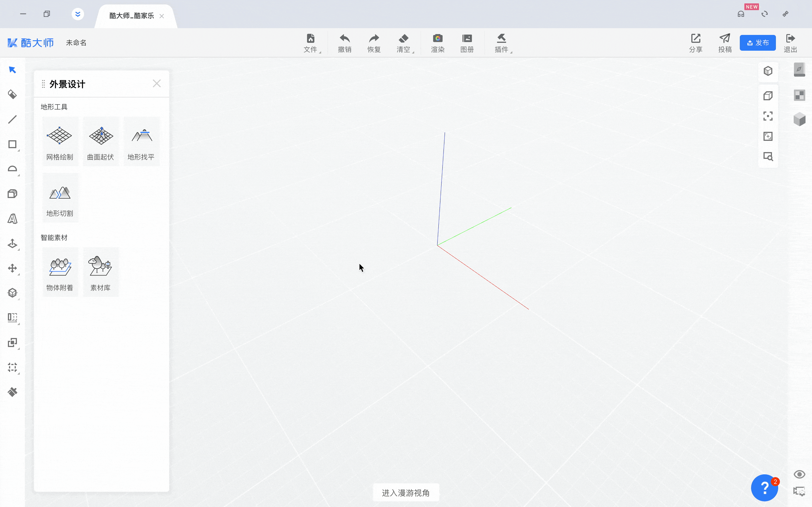812x507 pixels.
Task: Click the 3D text tool icon
Action: coord(12,219)
